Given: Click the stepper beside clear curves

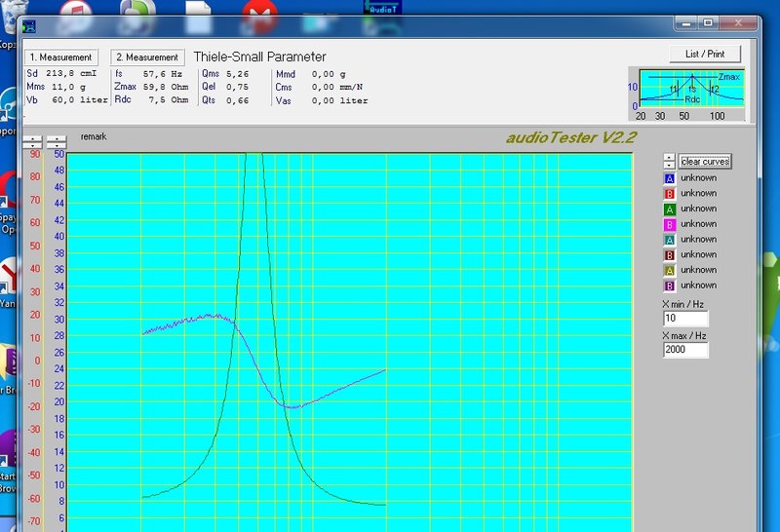Looking at the screenshot, I should 669,161.
